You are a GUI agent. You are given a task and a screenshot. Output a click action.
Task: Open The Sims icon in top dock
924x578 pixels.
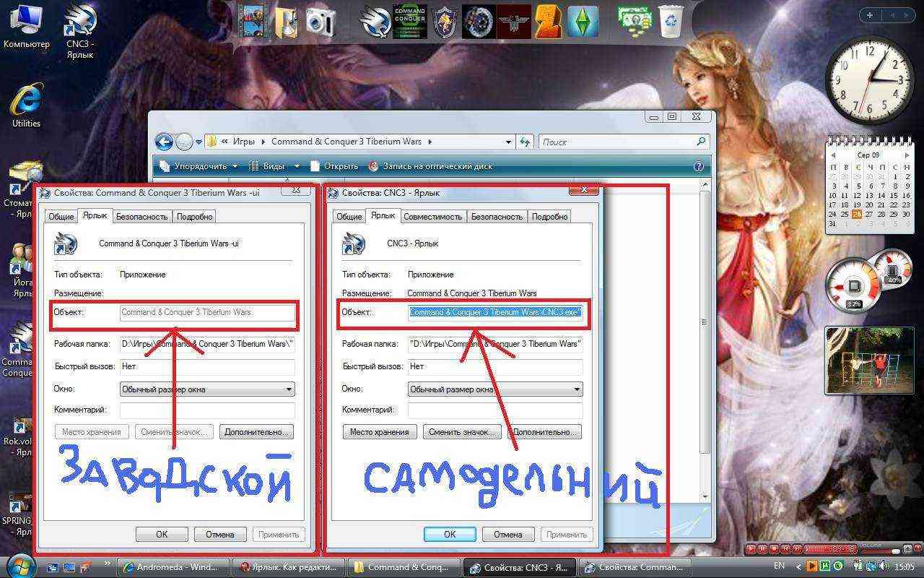pyautogui.click(x=582, y=21)
